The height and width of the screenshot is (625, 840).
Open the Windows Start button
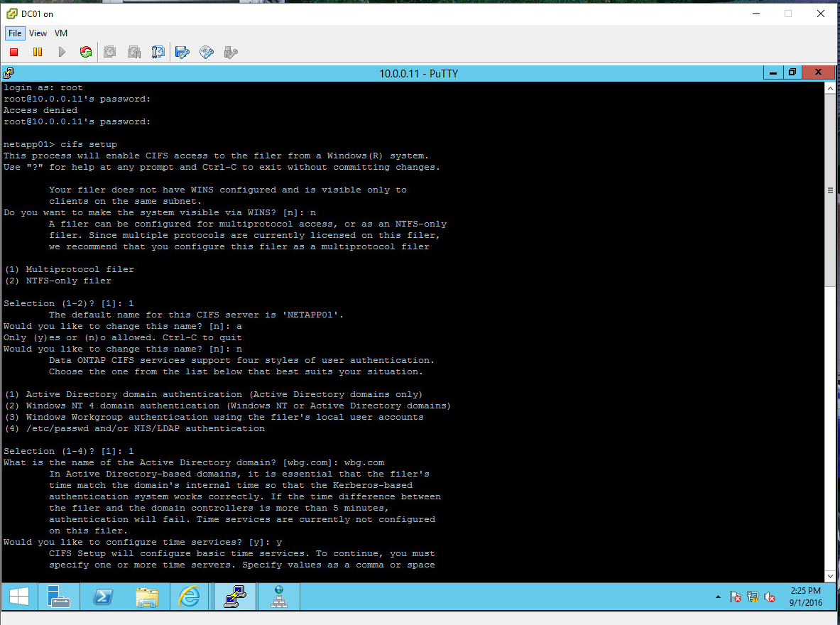(x=18, y=596)
